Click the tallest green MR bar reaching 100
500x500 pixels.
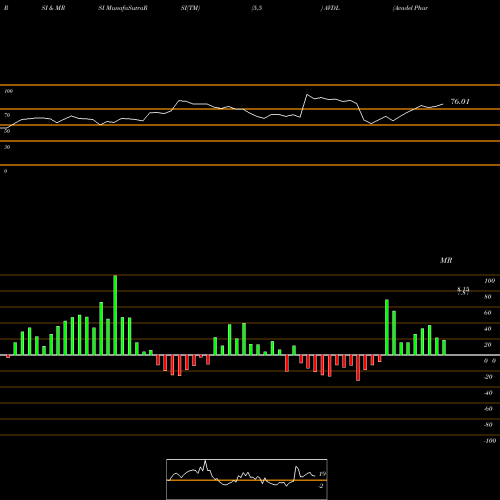115,315
